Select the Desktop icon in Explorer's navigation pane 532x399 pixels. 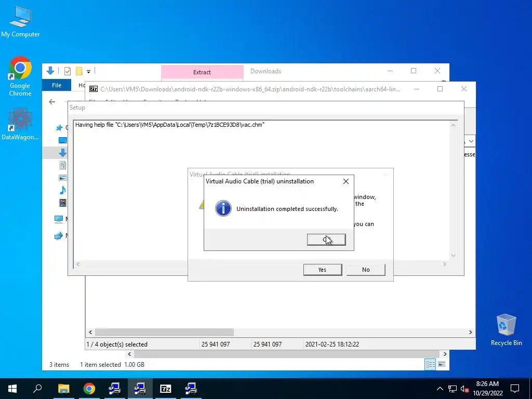pyautogui.click(x=63, y=140)
